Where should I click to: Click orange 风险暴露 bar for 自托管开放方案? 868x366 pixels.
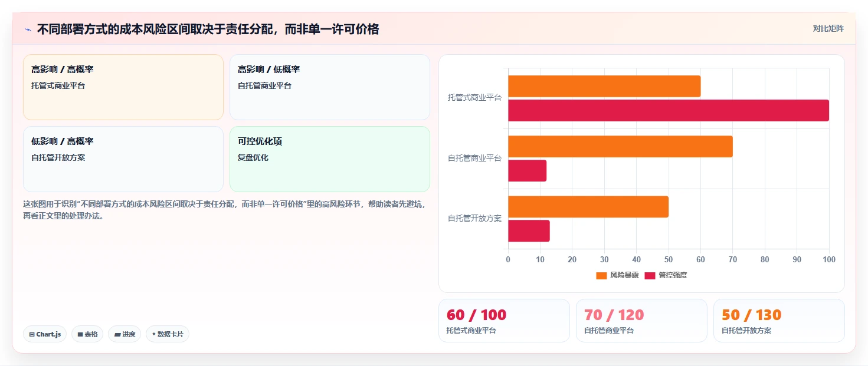click(x=588, y=206)
